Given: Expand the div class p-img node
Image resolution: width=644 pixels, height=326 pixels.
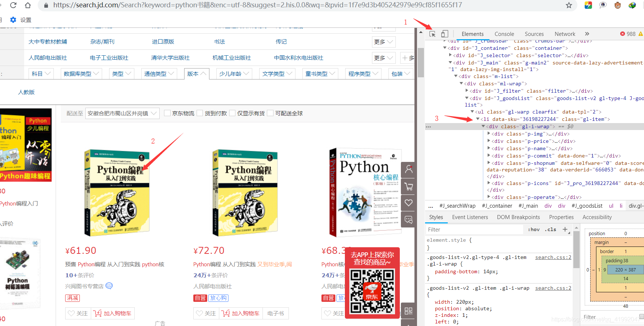Looking at the screenshot, I should pos(489,134).
